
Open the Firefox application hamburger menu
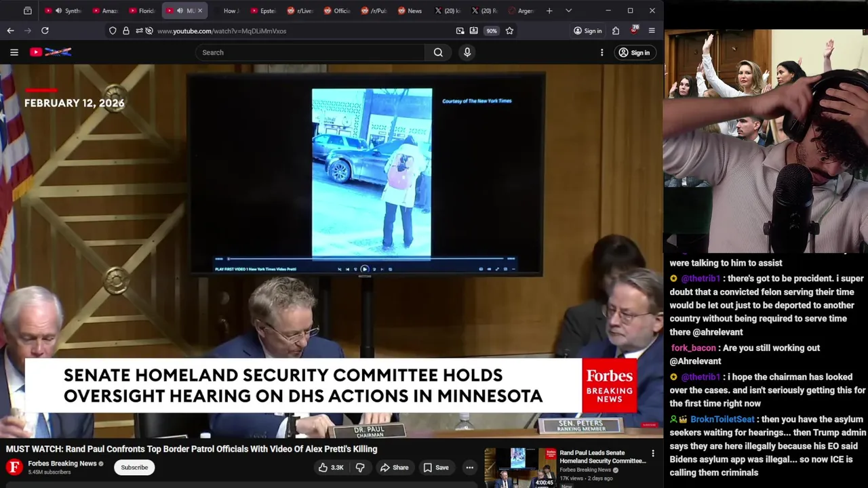coord(652,30)
